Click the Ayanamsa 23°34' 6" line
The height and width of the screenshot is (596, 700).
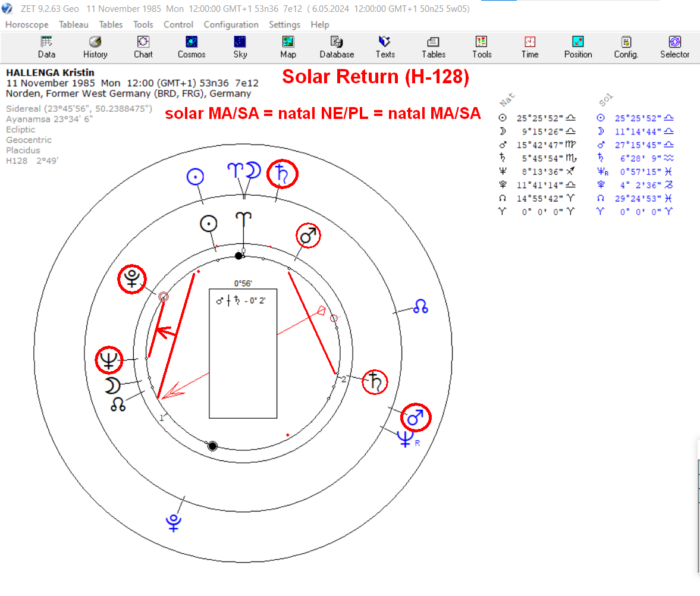tap(49, 119)
